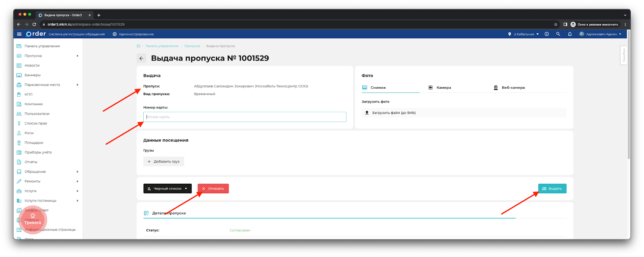Click the hamburger menu icon
Viewport: 644px width, 257px height.
tap(19, 34)
